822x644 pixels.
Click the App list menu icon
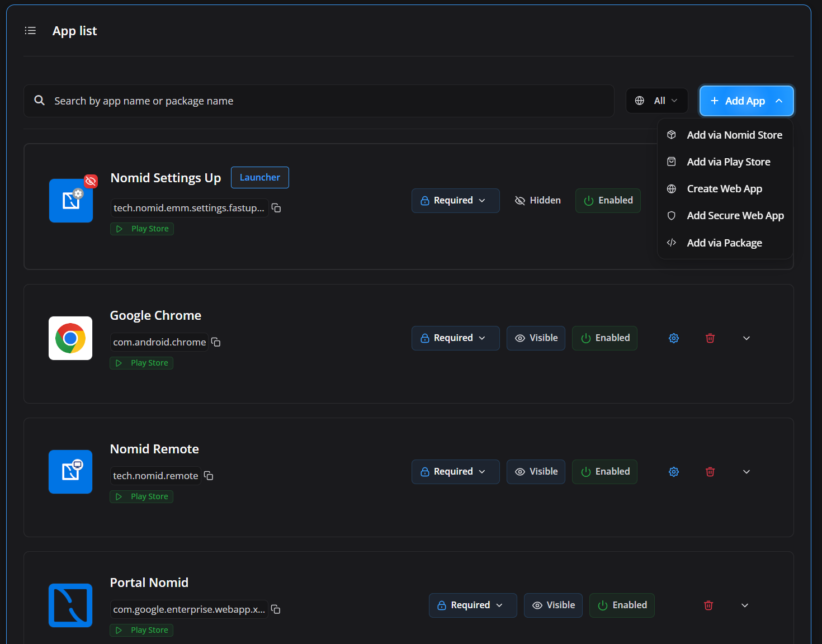(x=30, y=31)
